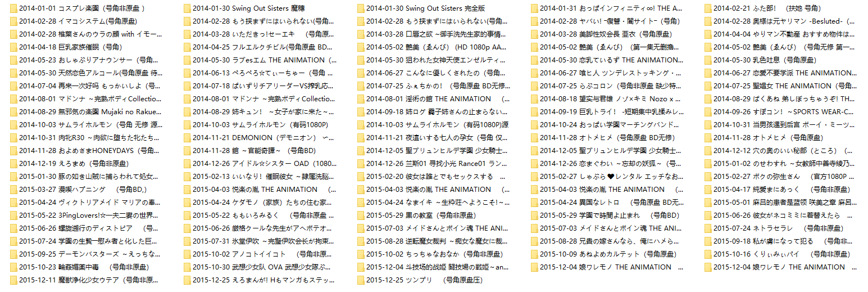868x292 pixels.
Task: Click folder icon of アイドル☆シスター OAD
Action: (187, 164)
